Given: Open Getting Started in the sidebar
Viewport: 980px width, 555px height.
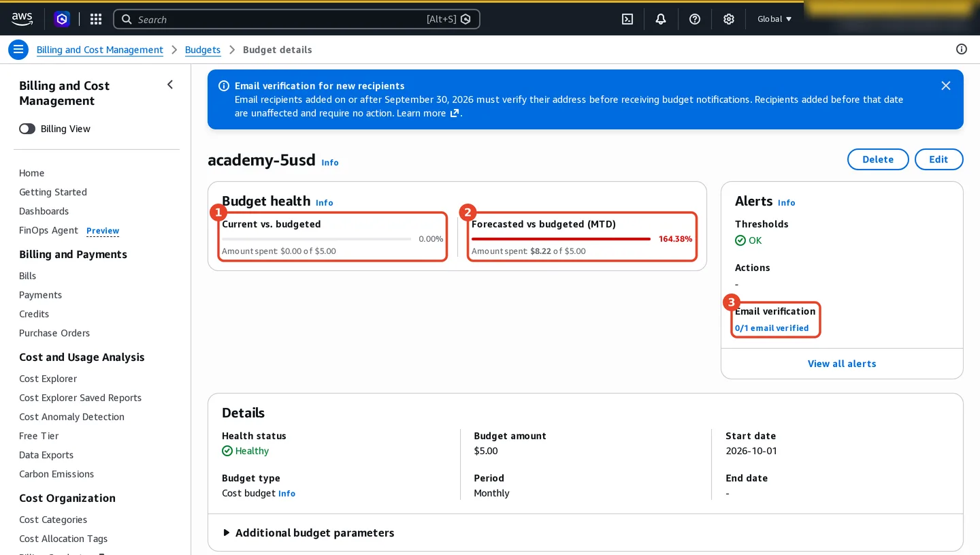Looking at the screenshot, I should 53,192.
